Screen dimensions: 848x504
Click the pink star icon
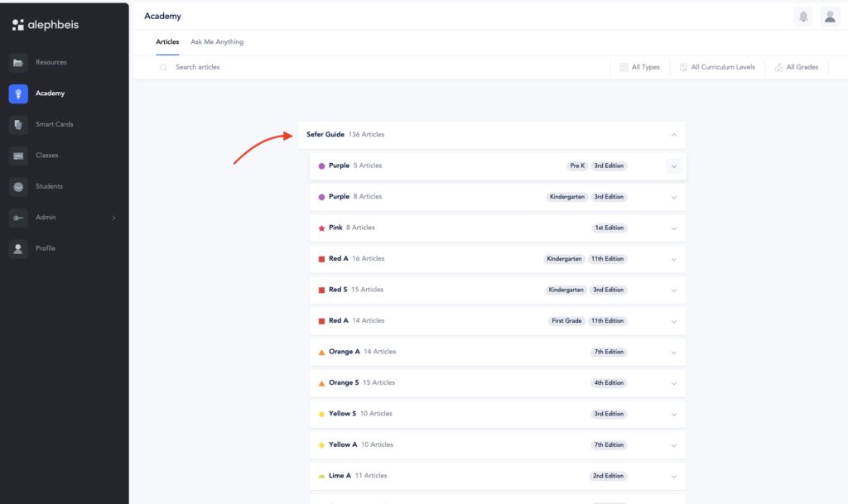click(x=321, y=228)
